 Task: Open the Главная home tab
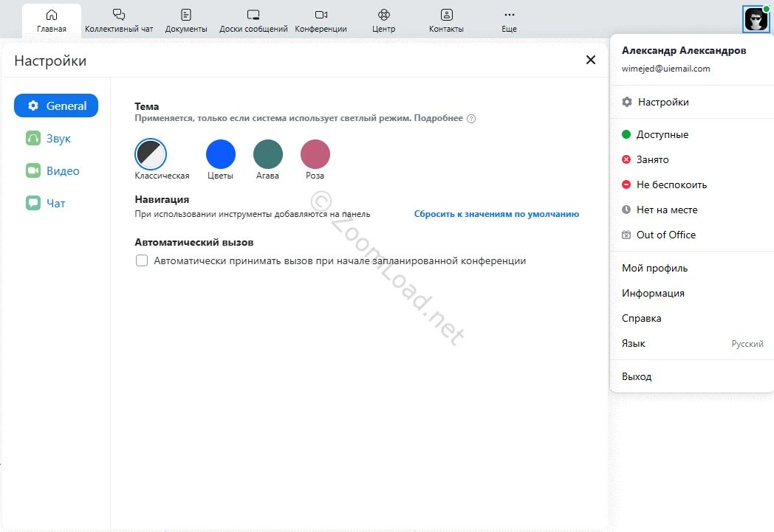[x=52, y=21]
